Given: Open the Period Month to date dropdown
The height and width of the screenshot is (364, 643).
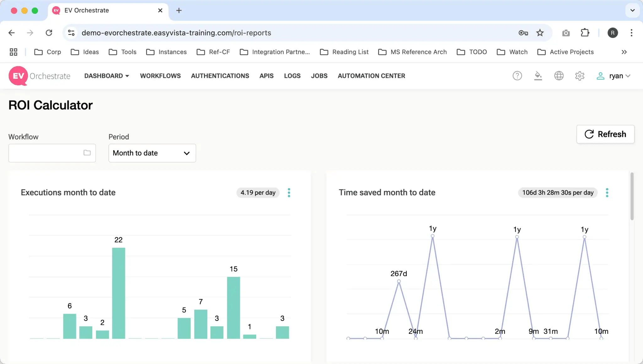Looking at the screenshot, I should 152,153.
